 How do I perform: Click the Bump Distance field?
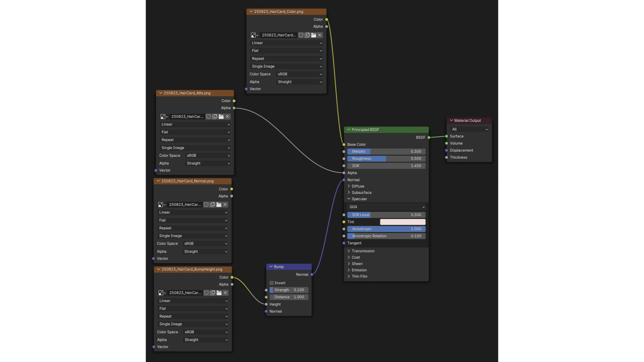(289, 297)
